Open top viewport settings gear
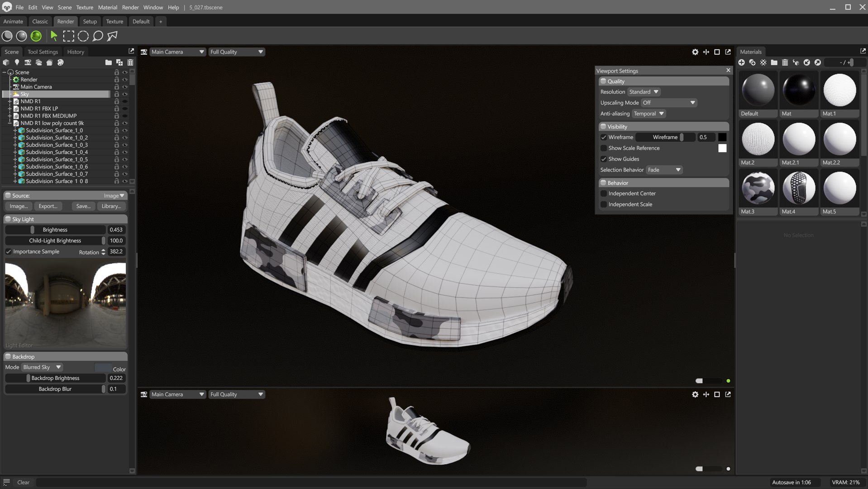 pos(695,52)
